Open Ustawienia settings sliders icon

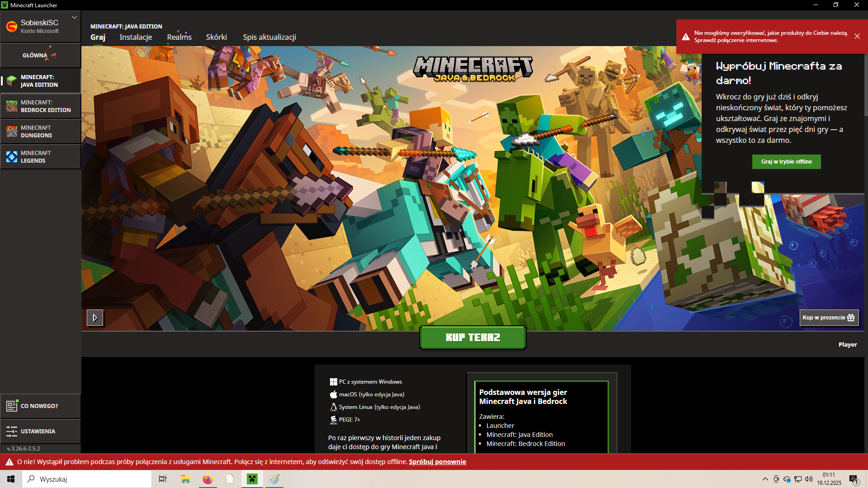12,431
